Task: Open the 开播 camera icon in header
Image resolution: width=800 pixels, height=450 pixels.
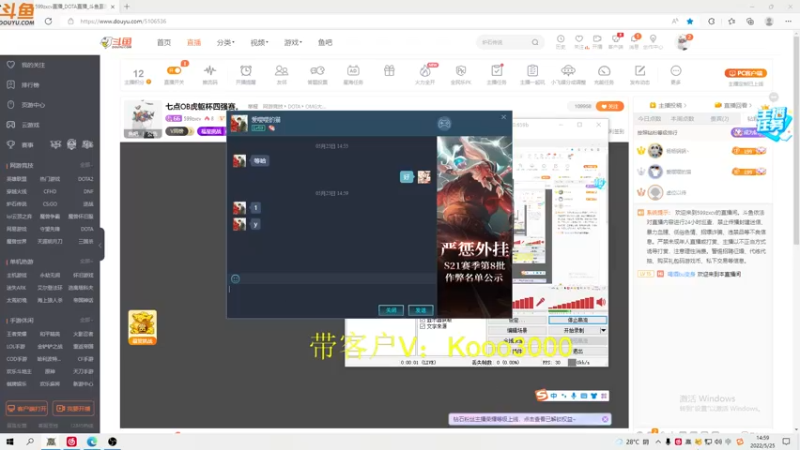Action: (x=597, y=39)
